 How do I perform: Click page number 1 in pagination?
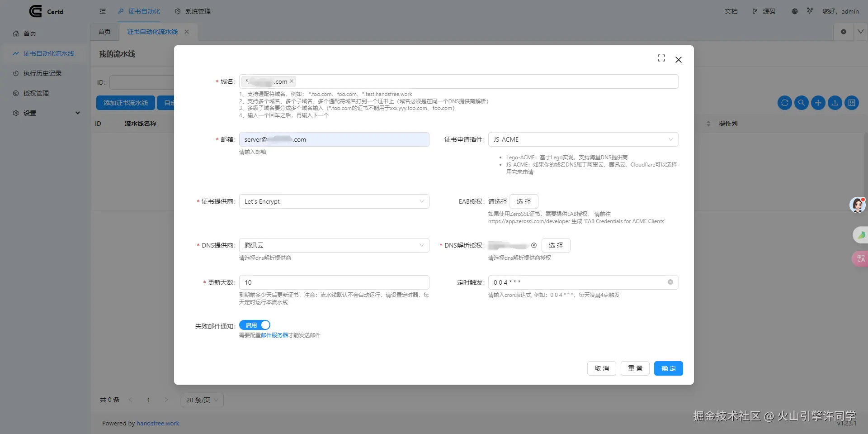click(x=148, y=400)
